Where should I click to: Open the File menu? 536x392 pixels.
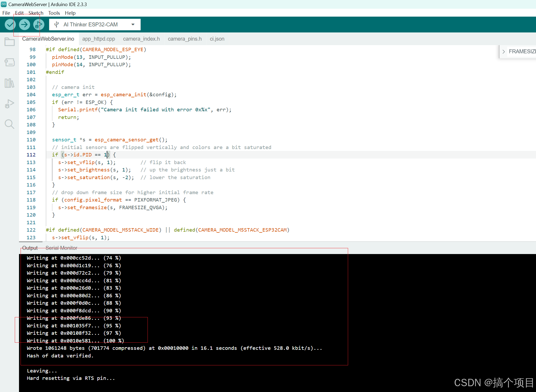6,13
